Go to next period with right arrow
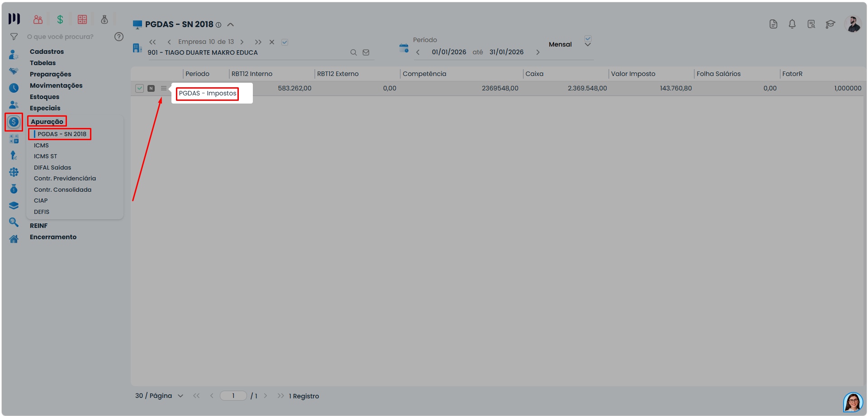Image resolution: width=868 pixels, height=416 pixels. tap(538, 52)
